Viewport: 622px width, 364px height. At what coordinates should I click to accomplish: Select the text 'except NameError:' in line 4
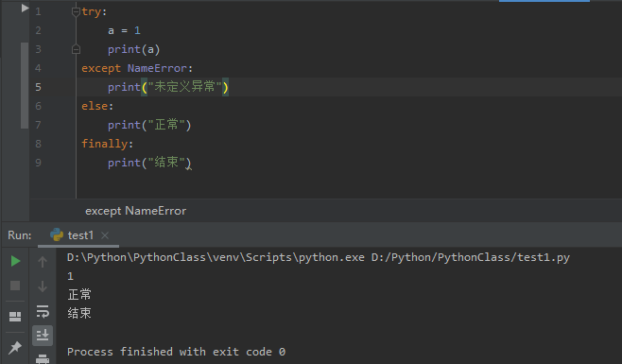pos(137,68)
